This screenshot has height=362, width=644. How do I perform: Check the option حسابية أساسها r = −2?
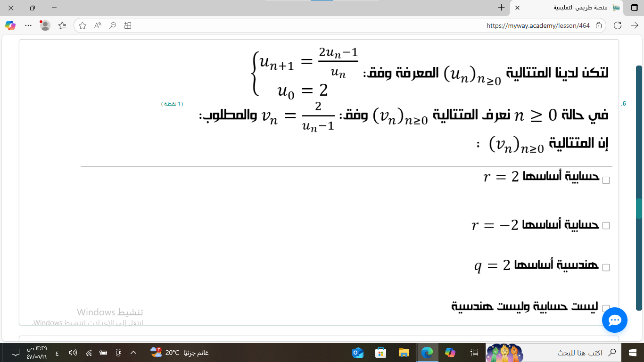606,226
